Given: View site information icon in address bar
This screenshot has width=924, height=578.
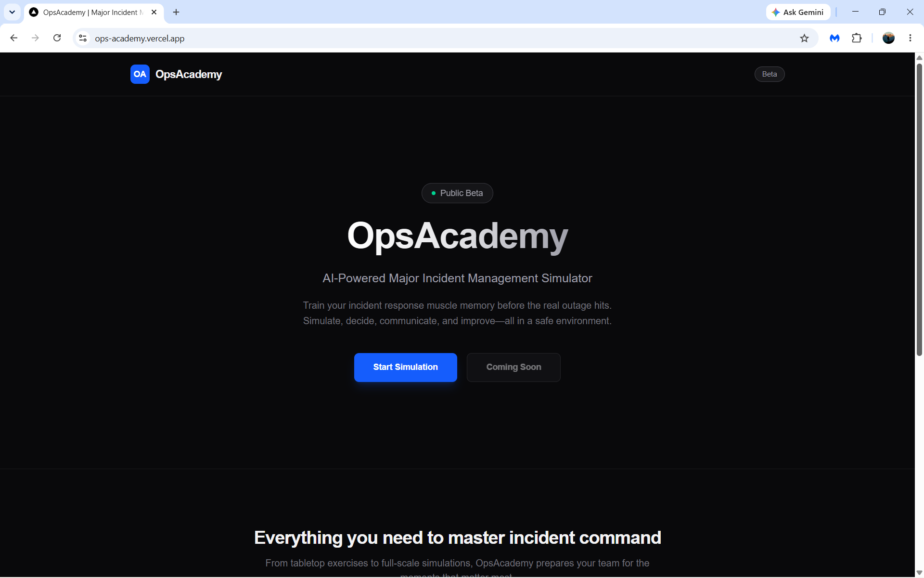Looking at the screenshot, I should click(x=83, y=38).
